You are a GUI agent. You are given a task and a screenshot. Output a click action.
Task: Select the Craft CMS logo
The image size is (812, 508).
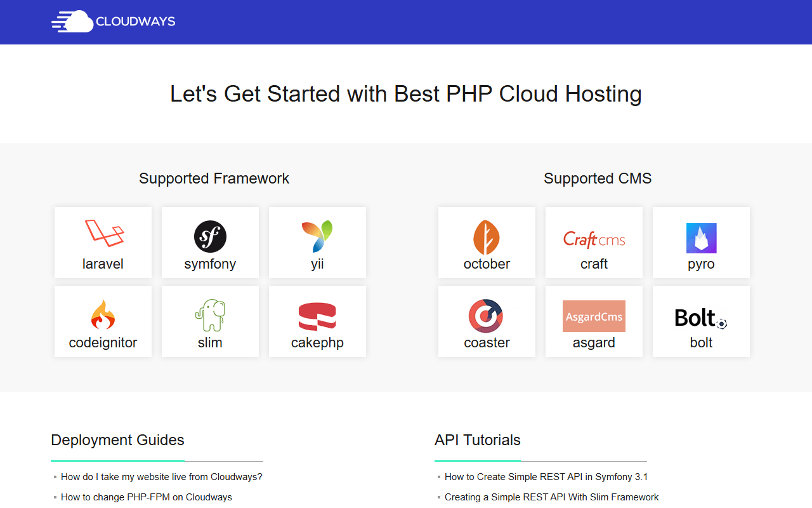[594, 239]
